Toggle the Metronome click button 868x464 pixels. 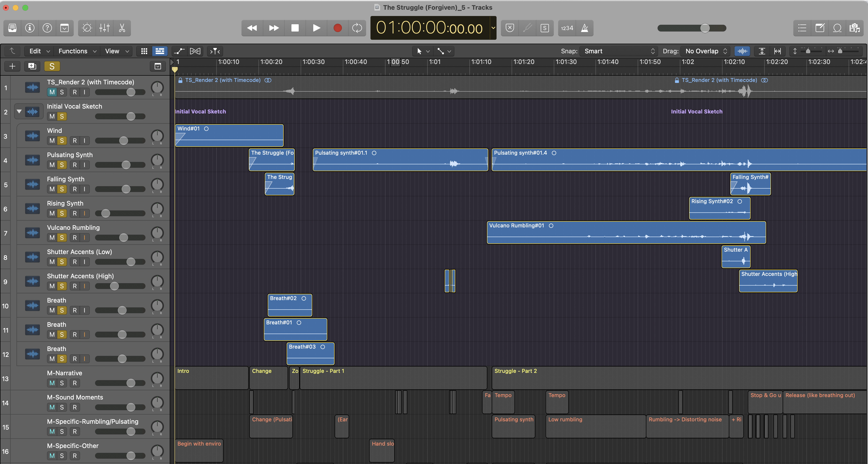pos(585,28)
